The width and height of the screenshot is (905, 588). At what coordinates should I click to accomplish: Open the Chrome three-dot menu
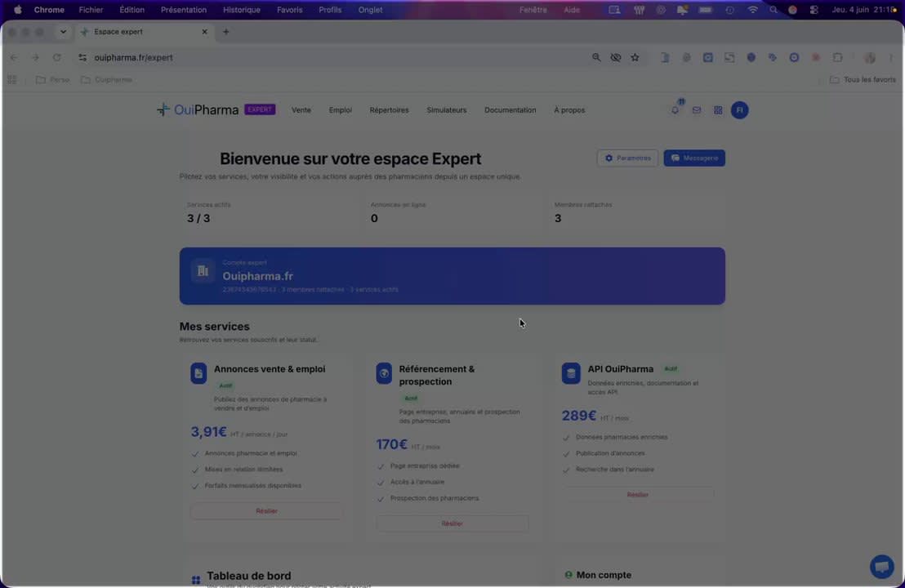coord(891,58)
